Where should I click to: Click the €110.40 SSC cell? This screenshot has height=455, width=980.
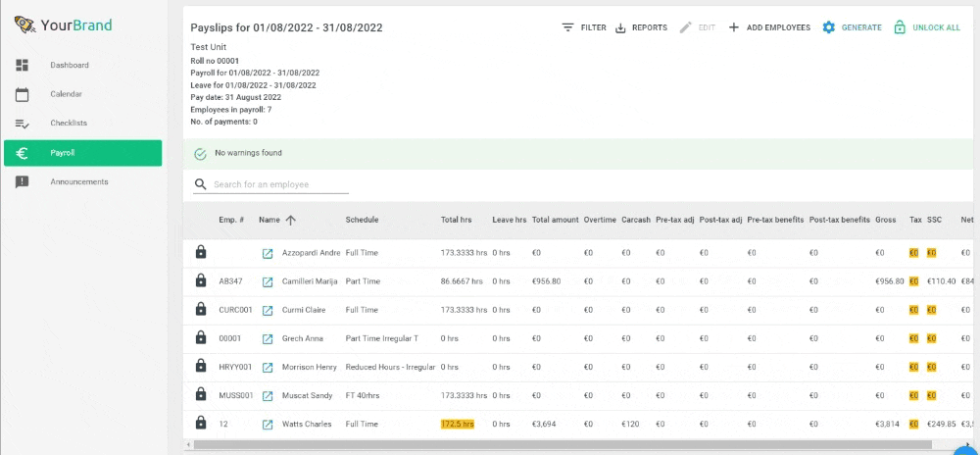[941, 281]
